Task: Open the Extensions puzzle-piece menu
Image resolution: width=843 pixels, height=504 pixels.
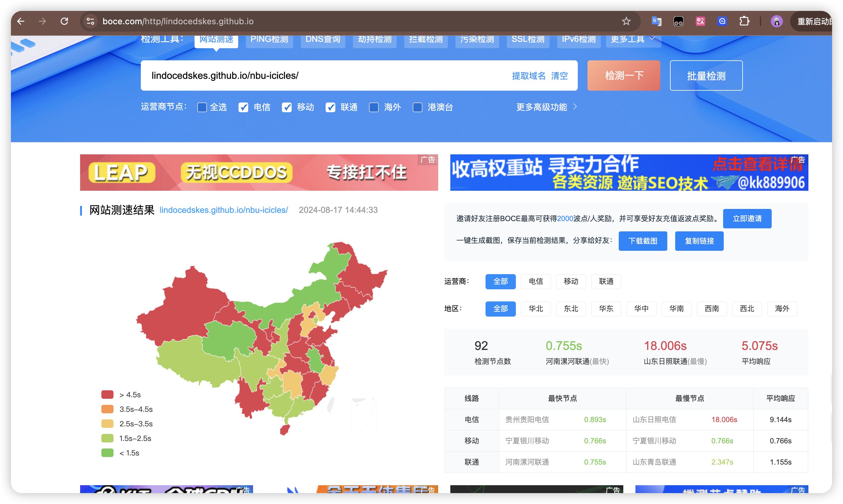Action: [x=744, y=22]
